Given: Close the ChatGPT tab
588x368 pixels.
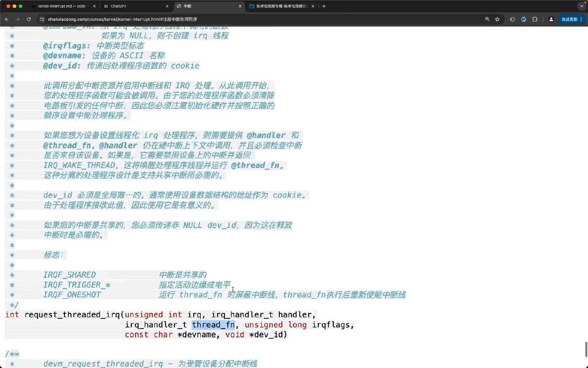Looking at the screenshot, I should pos(167,6).
